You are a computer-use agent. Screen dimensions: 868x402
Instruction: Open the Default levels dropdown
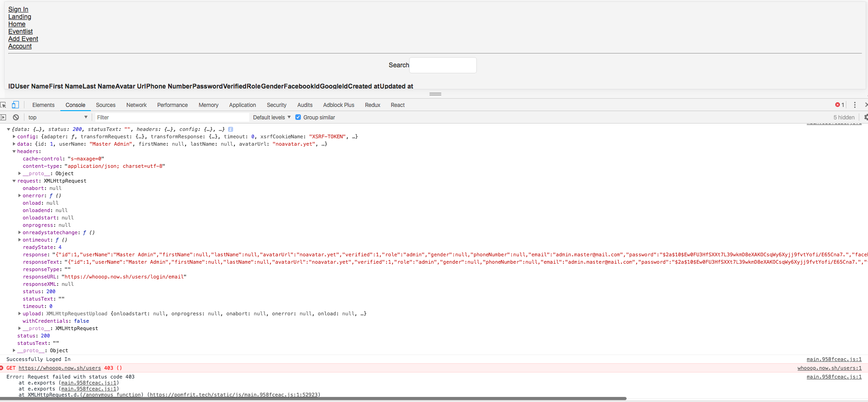click(272, 118)
